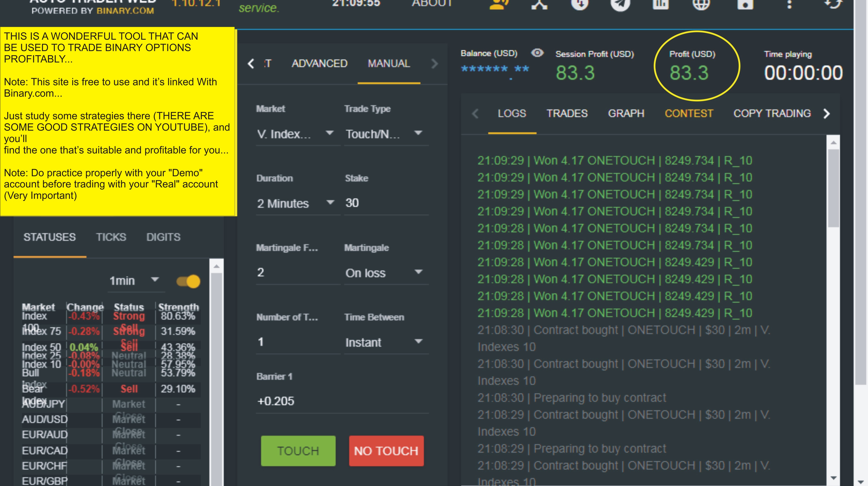Screen dimensions: 868x486
Task: Toggle balance visibility eye icon
Action: click(x=537, y=53)
